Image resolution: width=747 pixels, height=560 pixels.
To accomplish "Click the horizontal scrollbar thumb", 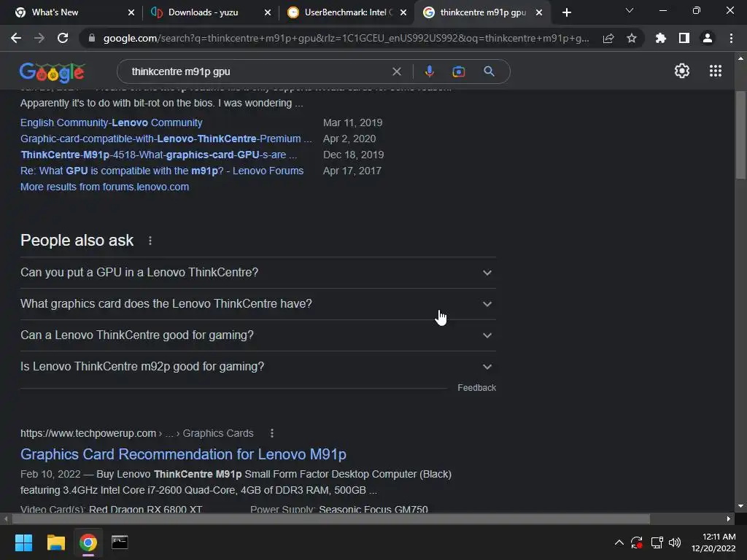I will pyautogui.click(x=330, y=518).
